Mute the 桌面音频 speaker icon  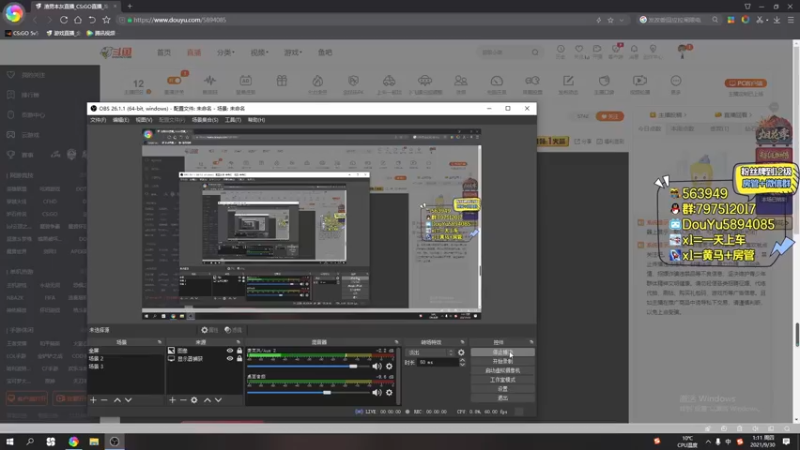click(377, 392)
